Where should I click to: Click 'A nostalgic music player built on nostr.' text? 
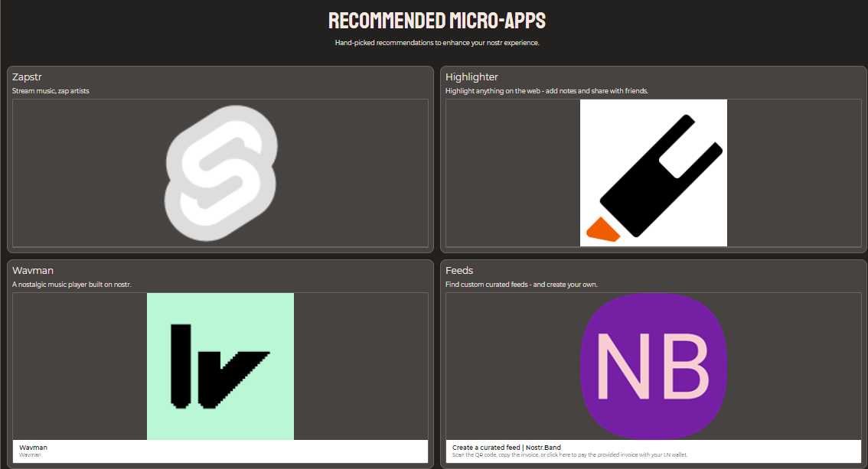tap(72, 285)
